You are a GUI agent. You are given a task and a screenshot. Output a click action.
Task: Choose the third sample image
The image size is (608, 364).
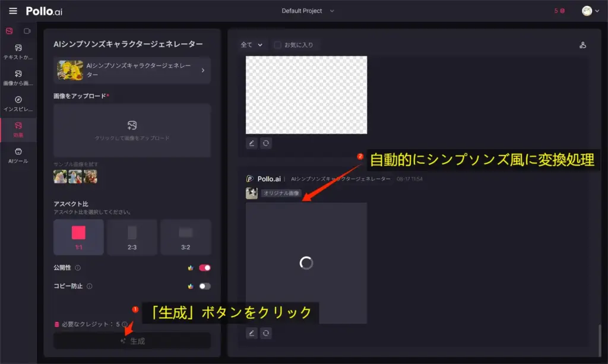pyautogui.click(x=90, y=177)
